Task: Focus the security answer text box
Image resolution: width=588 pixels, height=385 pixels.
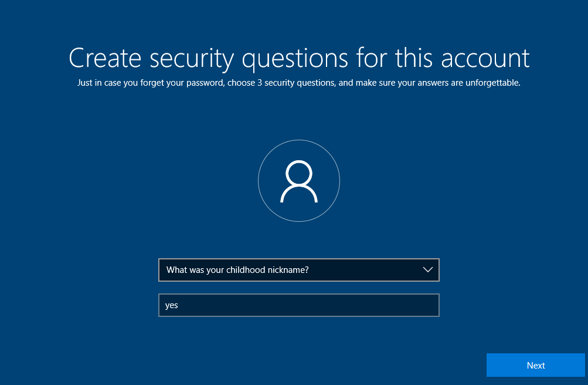Action: click(x=298, y=305)
